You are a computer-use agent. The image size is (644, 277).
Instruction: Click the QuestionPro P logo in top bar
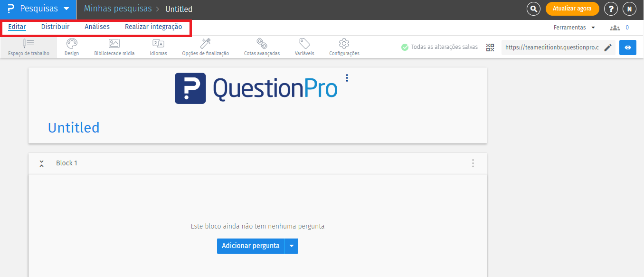click(x=11, y=9)
